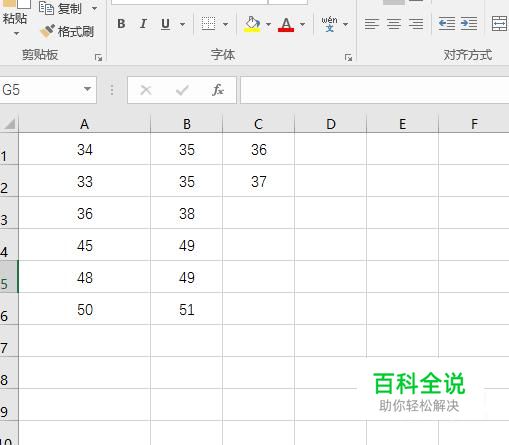Align text right
Image resolution: width=509 pixels, height=445 pixels.
(416, 24)
